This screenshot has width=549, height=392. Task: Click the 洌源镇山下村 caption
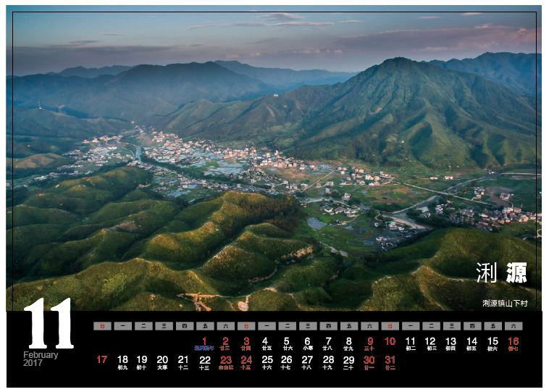(x=505, y=303)
